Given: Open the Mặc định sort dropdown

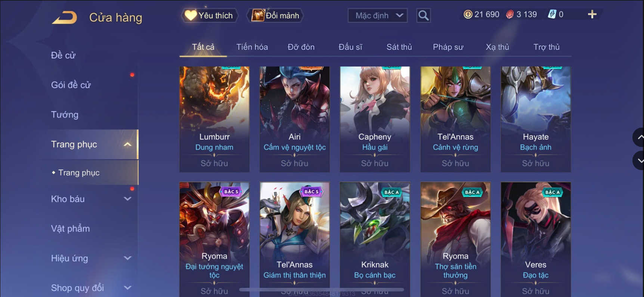Looking at the screenshot, I should click(378, 16).
